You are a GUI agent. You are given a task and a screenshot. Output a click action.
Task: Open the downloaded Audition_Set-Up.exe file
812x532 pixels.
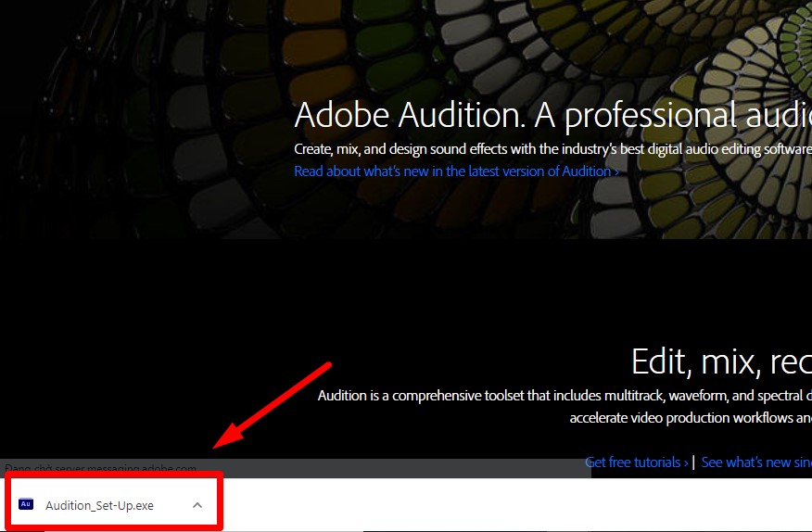(99, 505)
